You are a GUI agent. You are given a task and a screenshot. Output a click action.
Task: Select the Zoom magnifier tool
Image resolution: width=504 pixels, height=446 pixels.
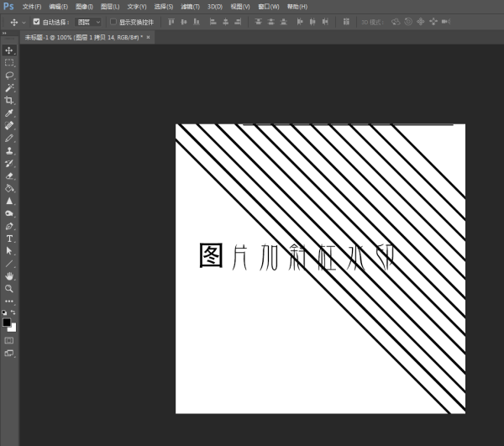click(9, 289)
